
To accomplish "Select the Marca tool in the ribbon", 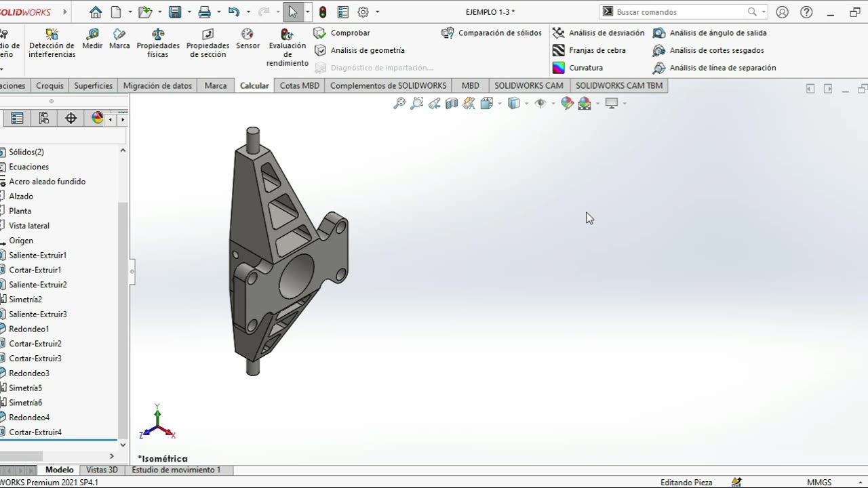I will coord(119,39).
